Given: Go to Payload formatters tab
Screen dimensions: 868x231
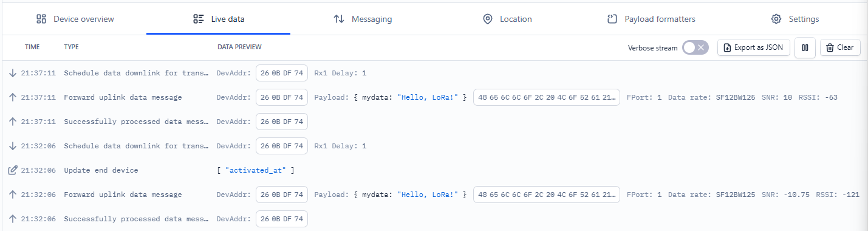Looking at the screenshot, I should [x=651, y=19].
